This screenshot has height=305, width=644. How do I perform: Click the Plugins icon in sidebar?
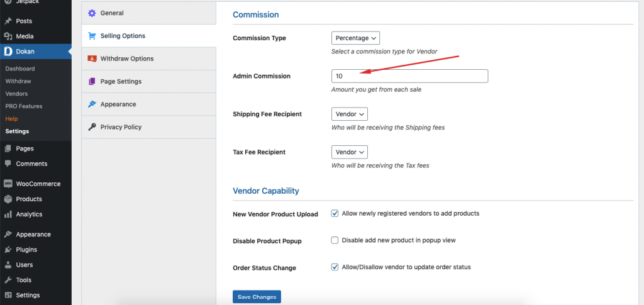click(8, 250)
